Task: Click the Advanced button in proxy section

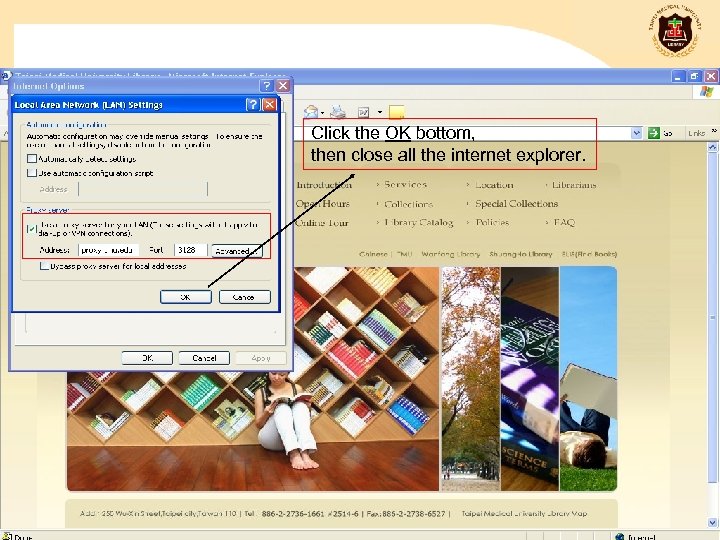Action: 237,251
